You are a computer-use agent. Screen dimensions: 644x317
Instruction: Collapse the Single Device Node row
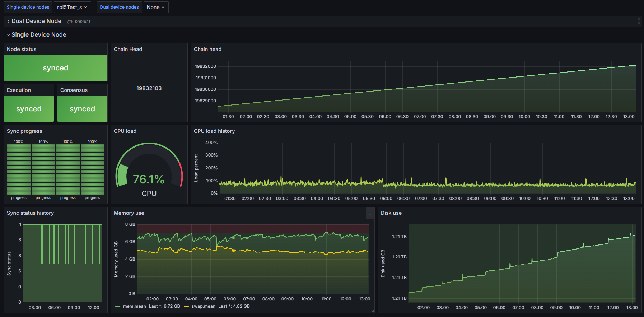pos(38,35)
